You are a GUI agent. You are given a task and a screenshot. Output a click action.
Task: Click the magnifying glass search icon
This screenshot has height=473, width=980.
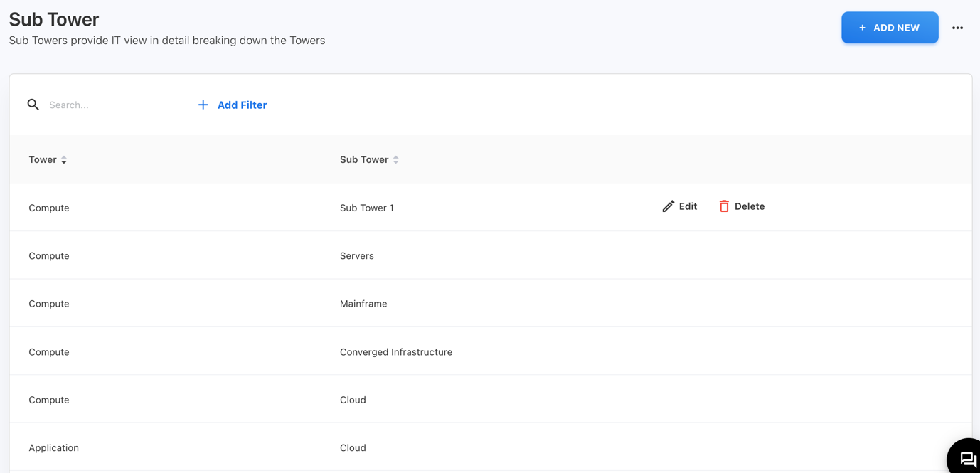pos(33,105)
